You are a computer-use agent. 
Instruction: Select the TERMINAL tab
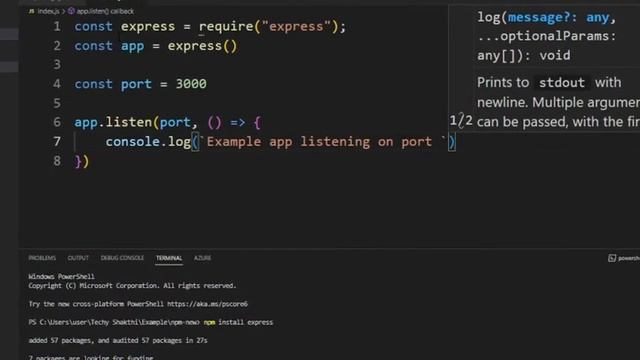coord(169,258)
